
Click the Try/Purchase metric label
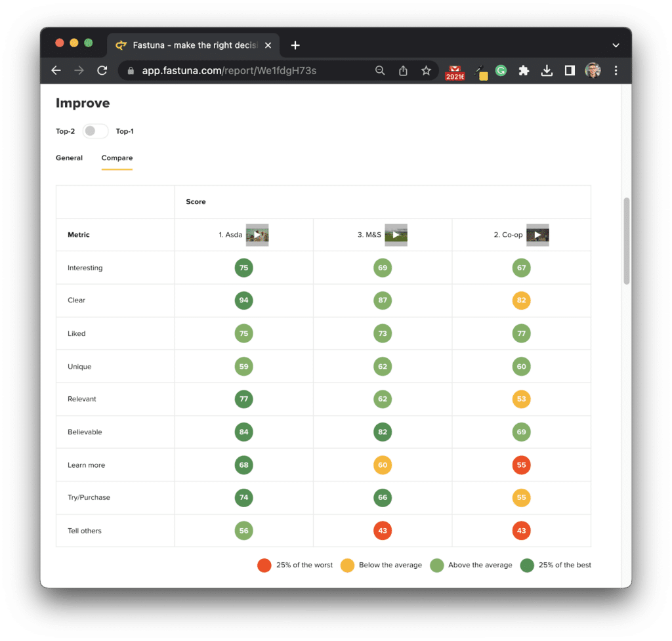pyautogui.click(x=89, y=497)
